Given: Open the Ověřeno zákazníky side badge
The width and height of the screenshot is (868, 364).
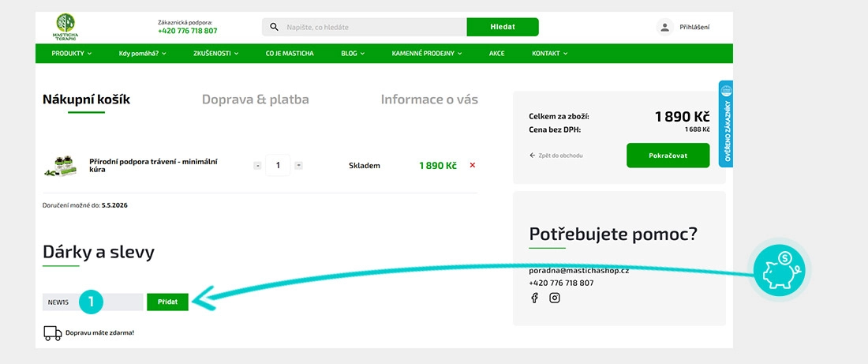Looking at the screenshot, I should [726, 123].
